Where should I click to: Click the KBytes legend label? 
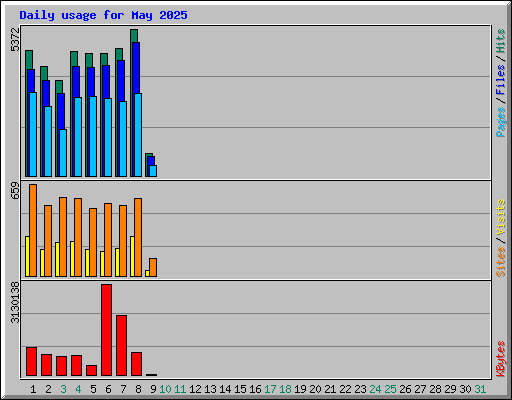click(x=501, y=359)
